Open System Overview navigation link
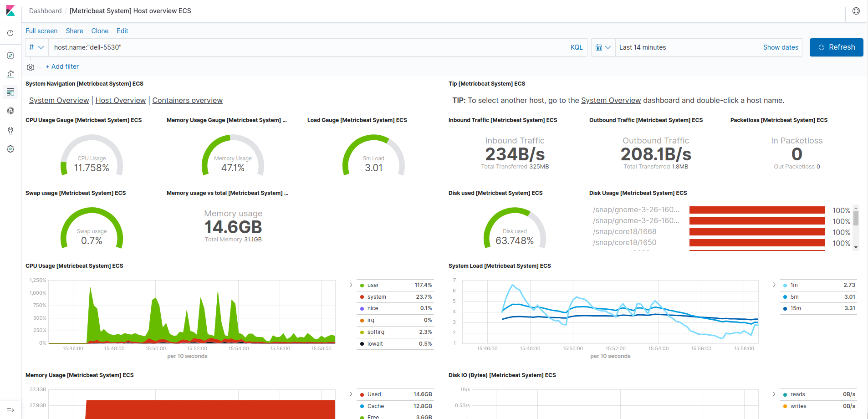The height and width of the screenshot is (419, 868). [x=59, y=100]
